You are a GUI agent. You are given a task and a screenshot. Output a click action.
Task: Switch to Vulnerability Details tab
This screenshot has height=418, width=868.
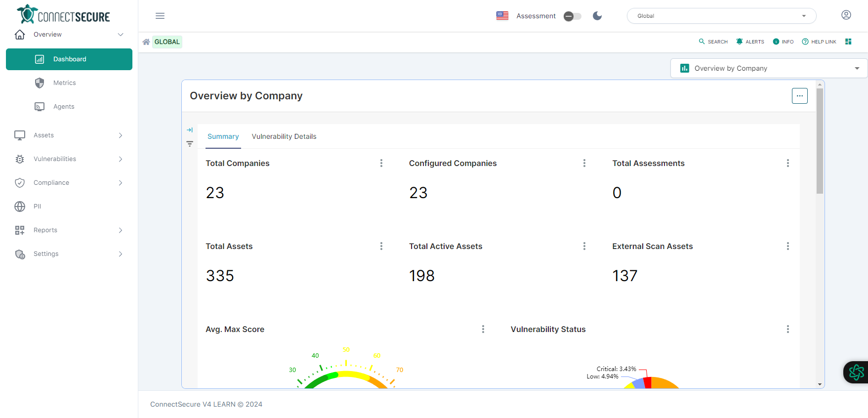coord(284,136)
